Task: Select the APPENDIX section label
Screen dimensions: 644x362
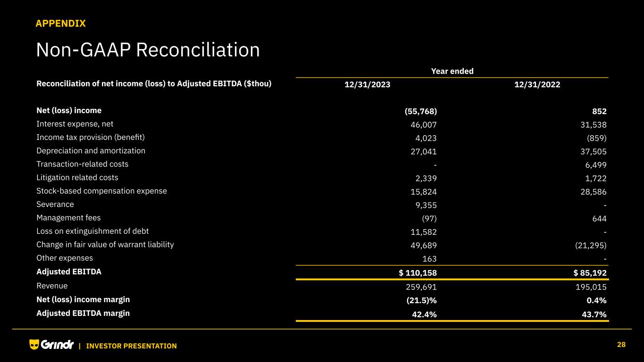Action: pyautogui.click(x=60, y=24)
